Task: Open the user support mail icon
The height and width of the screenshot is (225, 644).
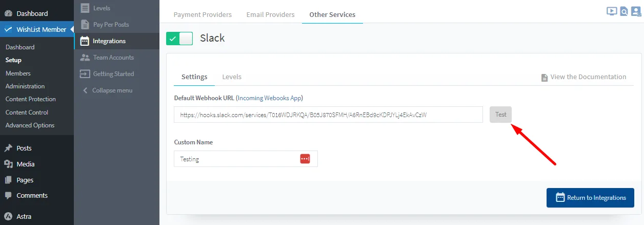Action: tap(636, 11)
